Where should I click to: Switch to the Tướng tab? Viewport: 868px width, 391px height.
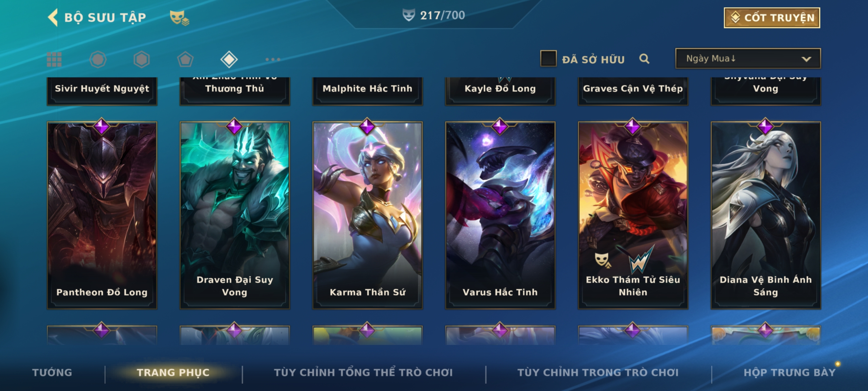[x=52, y=373]
